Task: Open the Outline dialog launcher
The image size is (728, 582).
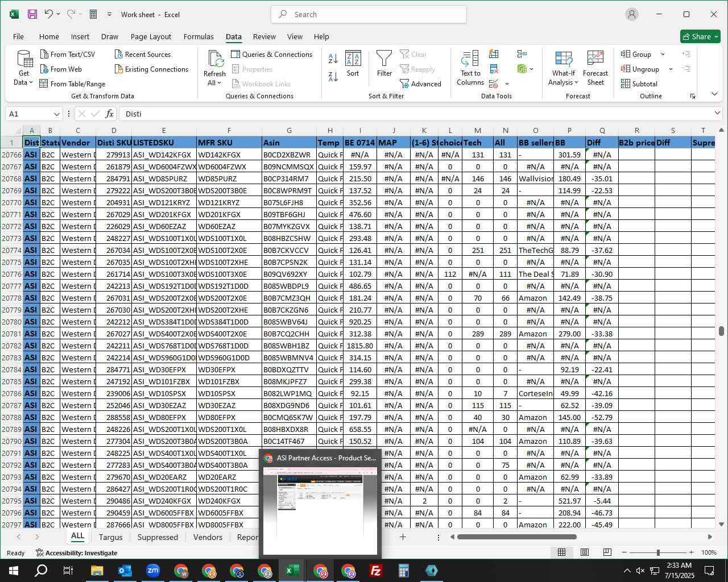Action: [x=693, y=96]
